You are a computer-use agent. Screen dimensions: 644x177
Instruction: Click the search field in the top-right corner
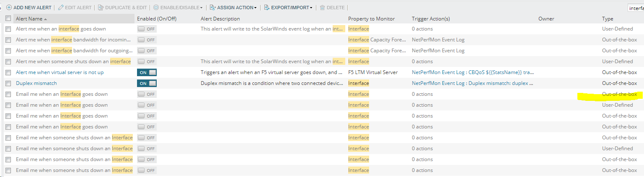point(636,8)
